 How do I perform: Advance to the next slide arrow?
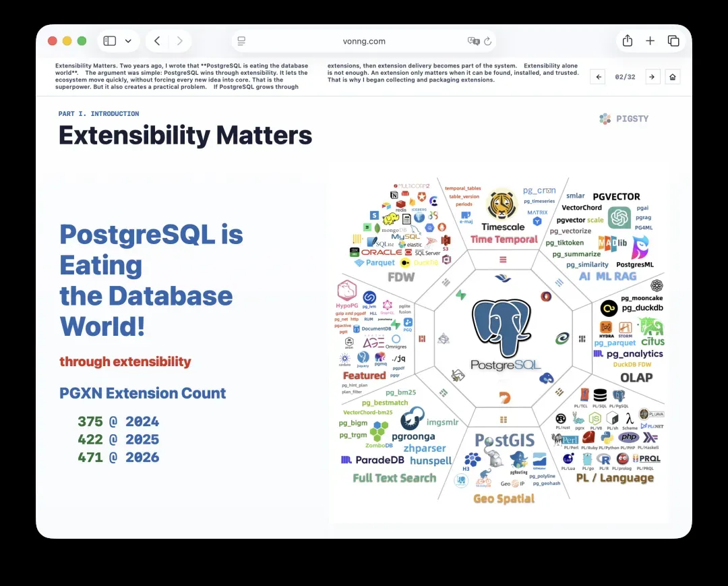click(x=653, y=77)
